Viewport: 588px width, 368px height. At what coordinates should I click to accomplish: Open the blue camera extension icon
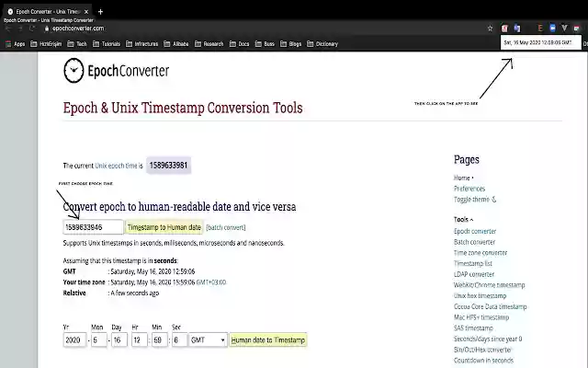pyautogui.click(x=552, y=29)
